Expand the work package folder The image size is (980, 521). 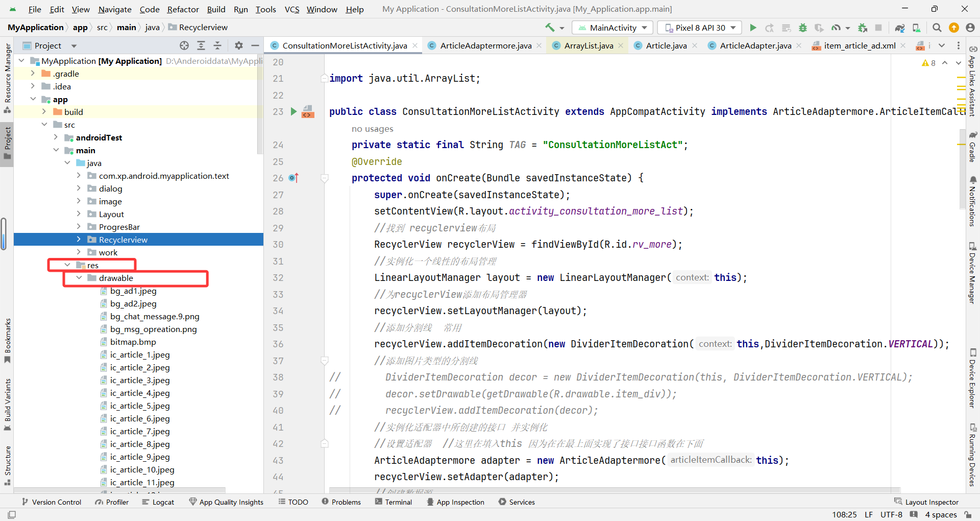79,252
